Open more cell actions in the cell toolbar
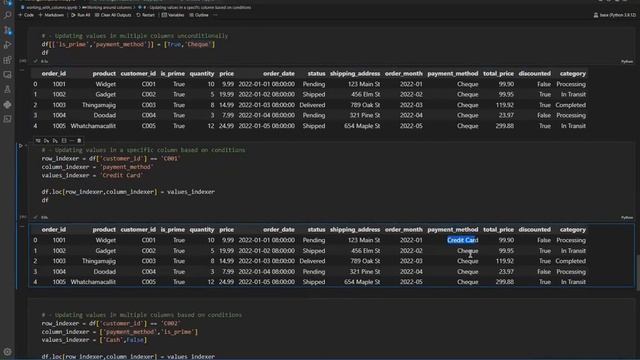 (71, 140)
